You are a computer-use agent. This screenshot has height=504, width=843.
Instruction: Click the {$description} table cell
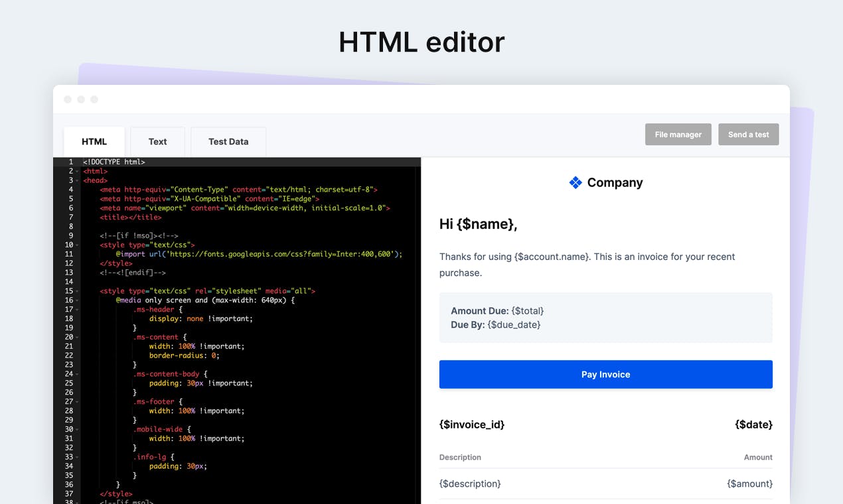(x=470, y=484)
